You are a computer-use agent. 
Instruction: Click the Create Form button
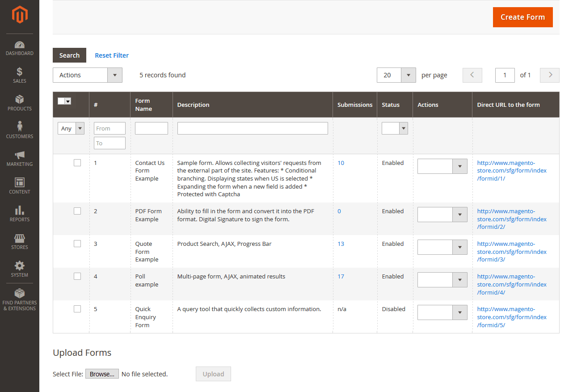[x=522, y=17]
